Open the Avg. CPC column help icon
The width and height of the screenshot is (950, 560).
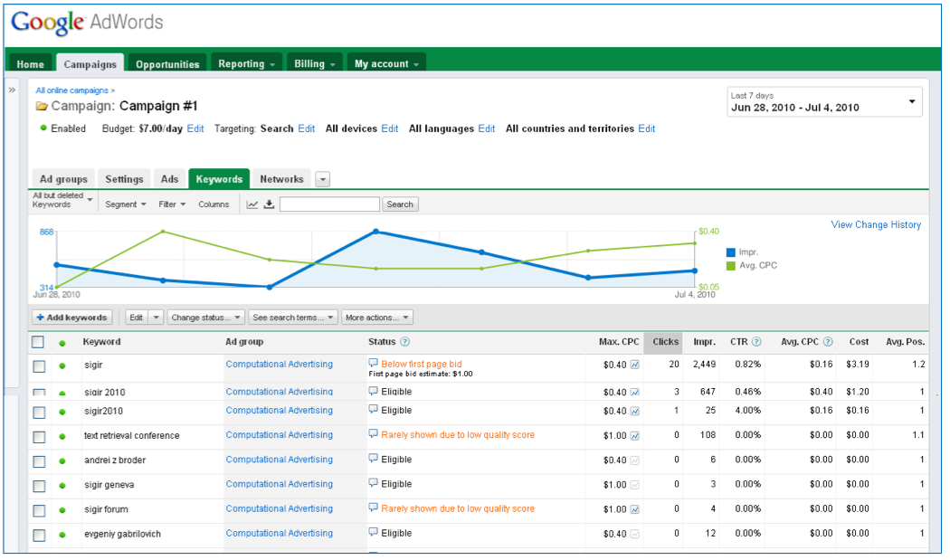(x=828, y=342)
